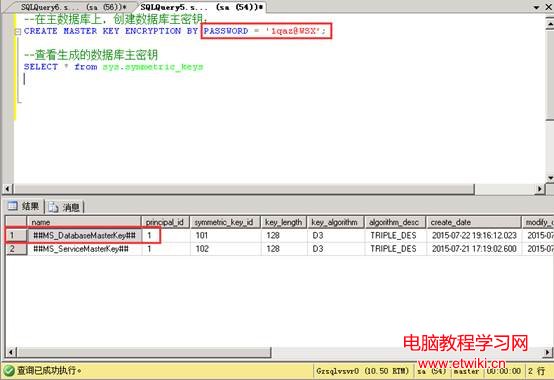Image resolution: width=554 pixels, height=380 pixels.
Task: Click the editor horizontal scrollbar left arrow
Action: click(8, 189)
